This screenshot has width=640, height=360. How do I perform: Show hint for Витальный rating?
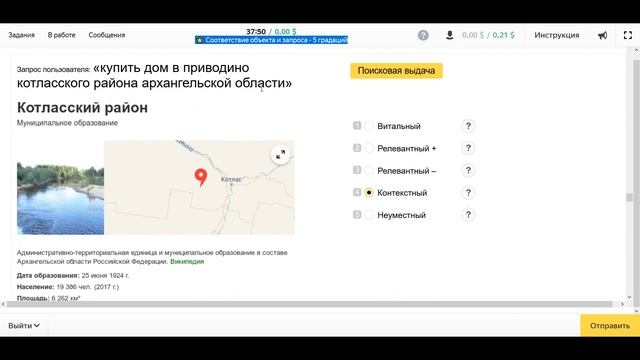click(x=468, y=126)
